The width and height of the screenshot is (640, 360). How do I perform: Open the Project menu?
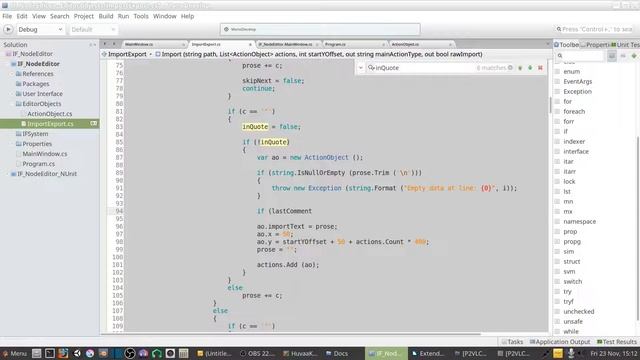point(84,16)
